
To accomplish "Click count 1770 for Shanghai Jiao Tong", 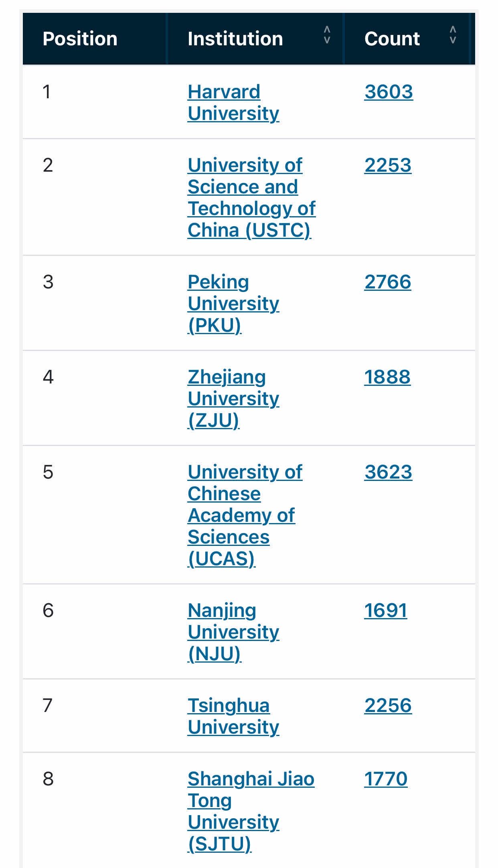I will [x=386, y=779].
